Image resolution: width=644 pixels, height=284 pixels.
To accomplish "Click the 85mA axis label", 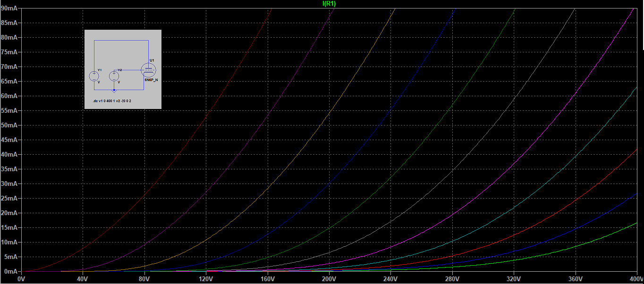I will 9,23.
